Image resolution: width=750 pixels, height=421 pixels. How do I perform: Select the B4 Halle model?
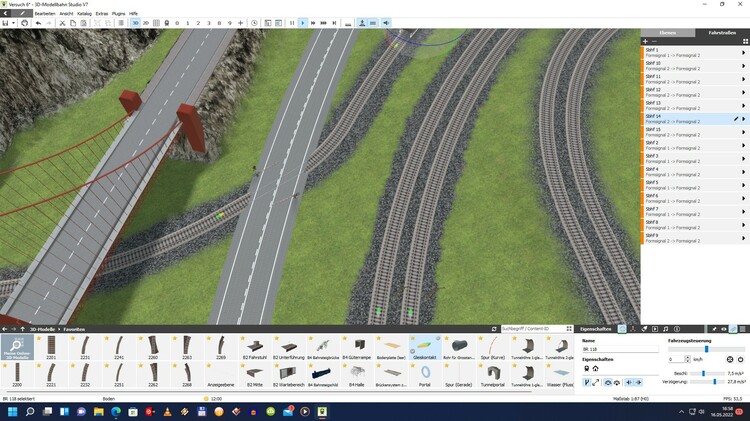click(x=357, y=375)
